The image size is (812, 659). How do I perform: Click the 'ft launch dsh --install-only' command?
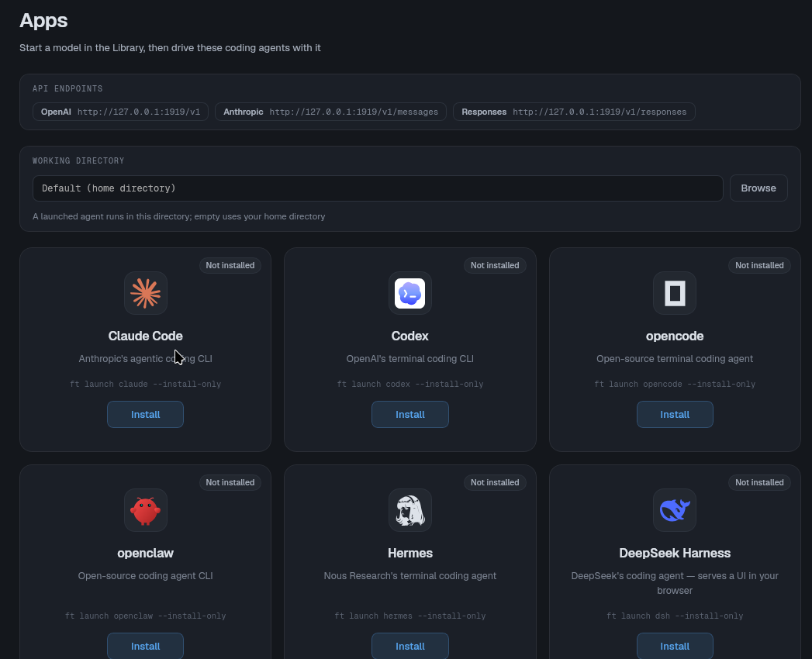[x=674, y=616]
